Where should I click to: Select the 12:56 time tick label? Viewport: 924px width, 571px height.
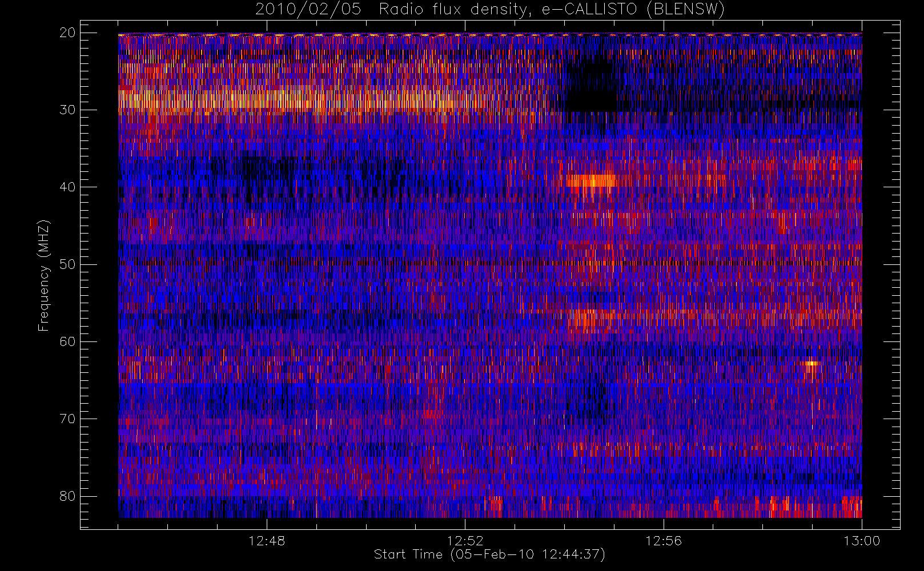664,541
